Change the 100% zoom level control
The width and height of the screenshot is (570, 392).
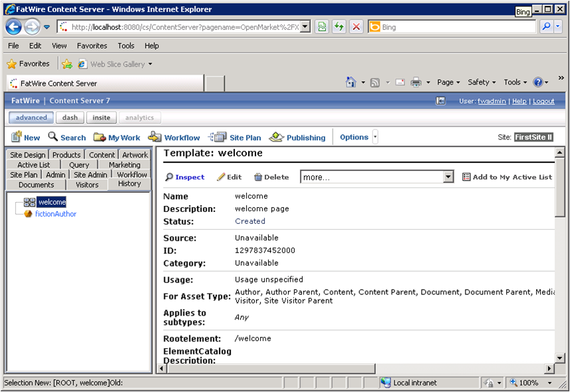(531, 383)
